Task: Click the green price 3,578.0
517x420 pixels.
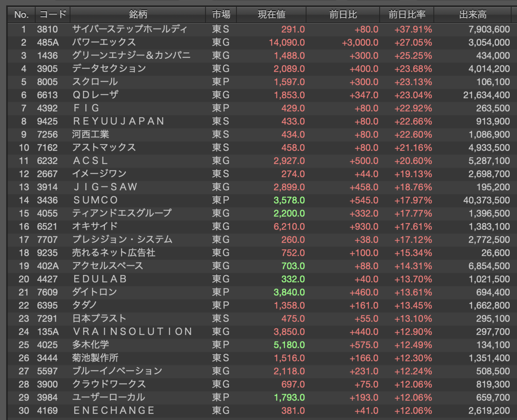Action: click(x=289, y=200)
